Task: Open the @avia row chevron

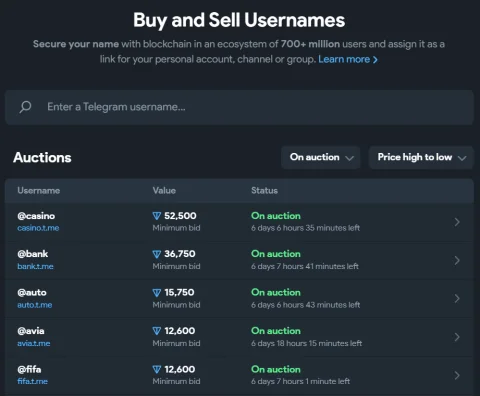Action: (457, 337)
